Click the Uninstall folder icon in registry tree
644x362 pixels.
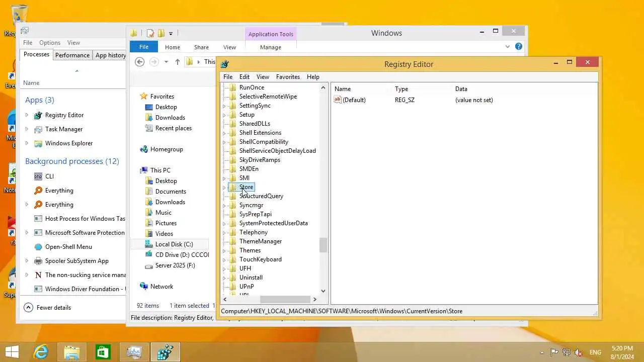tap(232, 278)
